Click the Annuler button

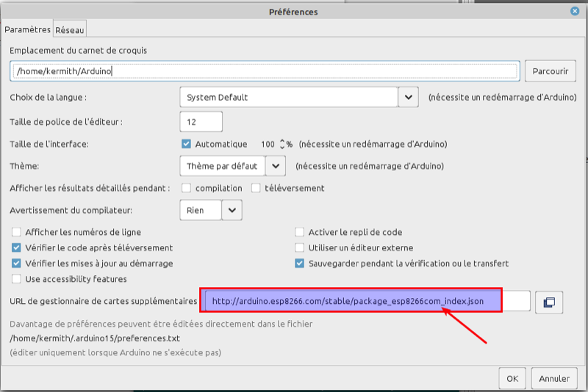click(x=554, y=379)
